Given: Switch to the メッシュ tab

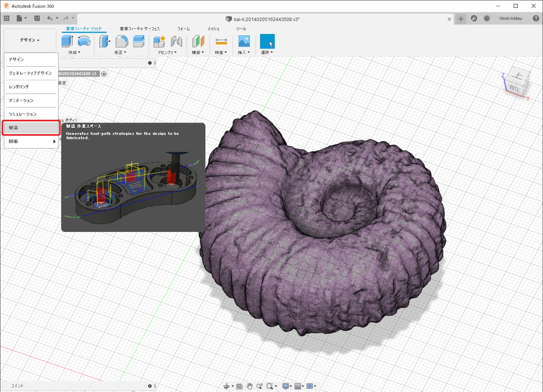Looking at the screenshot, I should click(x=213, y=29).
